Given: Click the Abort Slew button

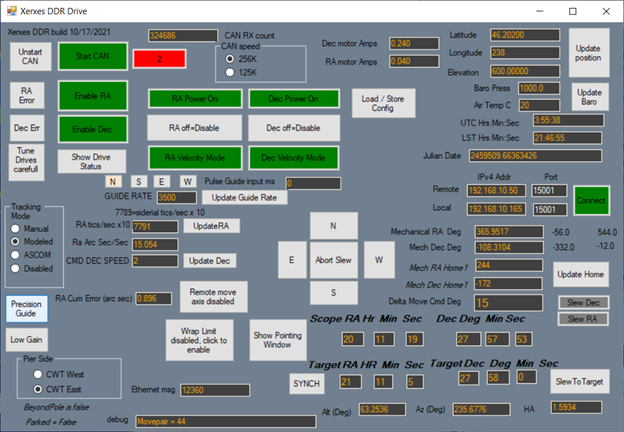Looking at the screenshot, I should pos(333,260).
